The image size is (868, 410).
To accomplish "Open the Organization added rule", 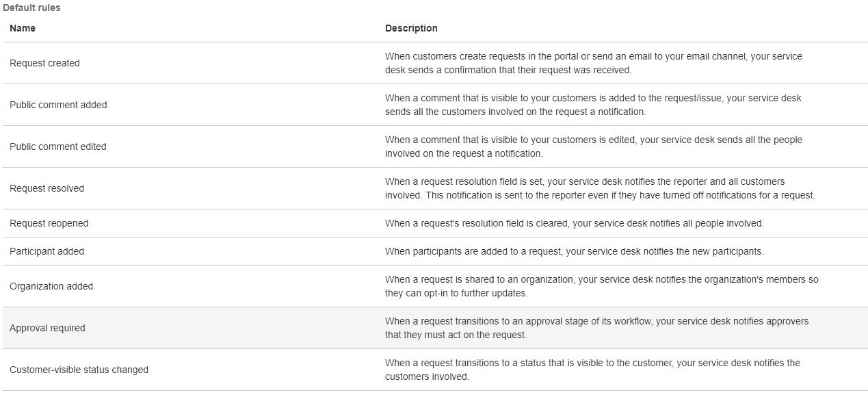I will [x=51, y=286].
